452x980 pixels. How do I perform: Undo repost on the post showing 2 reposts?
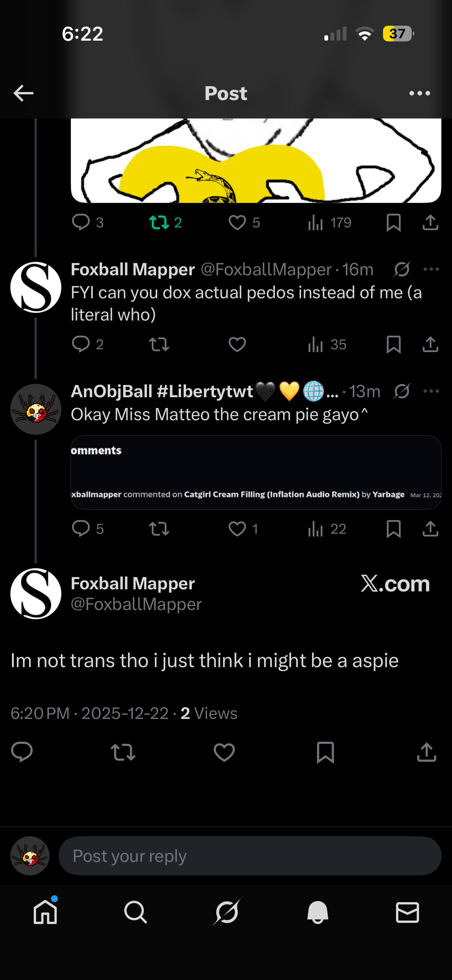pyautogui.click(x=159, y=222)
